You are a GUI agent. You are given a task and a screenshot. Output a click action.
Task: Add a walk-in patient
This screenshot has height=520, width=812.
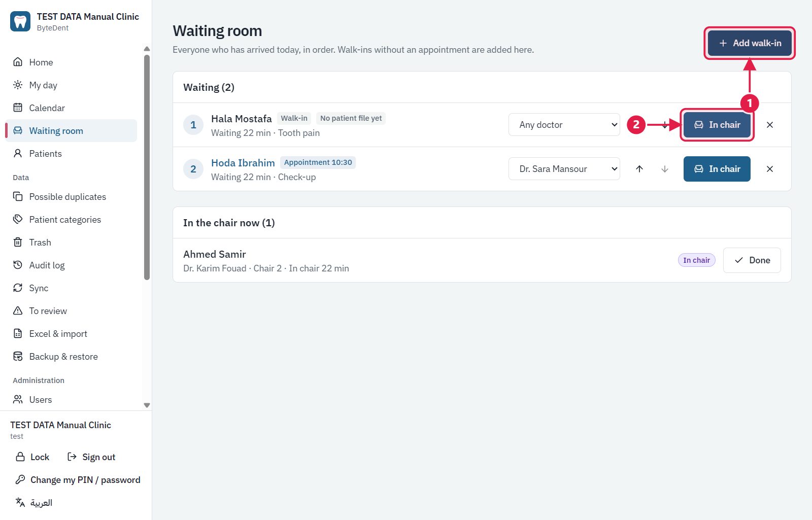coord(750,43)
